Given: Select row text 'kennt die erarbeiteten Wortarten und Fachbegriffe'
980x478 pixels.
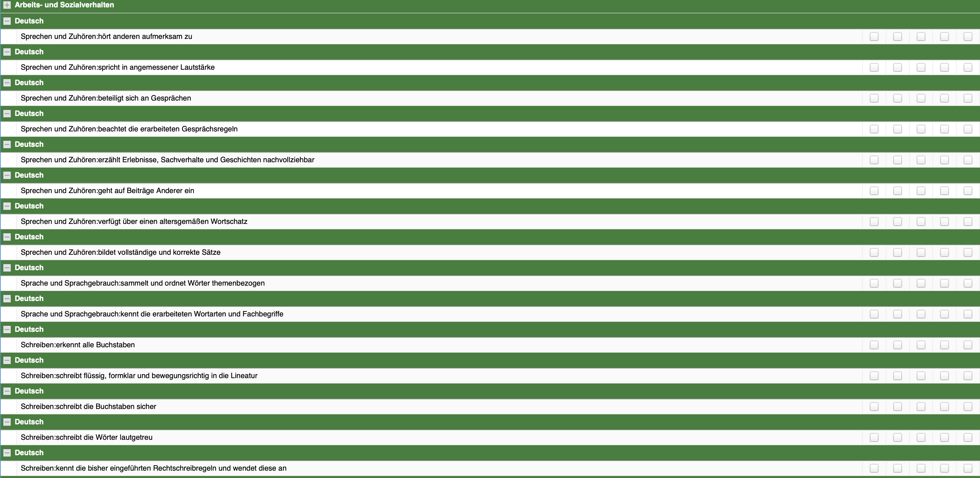Looking at the screenshot, I should pos(202,314).
